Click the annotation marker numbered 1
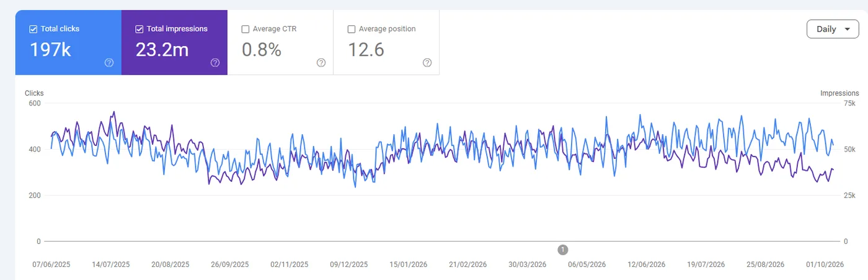The height and width of the screenshot is (280, 868). point(563,250)
